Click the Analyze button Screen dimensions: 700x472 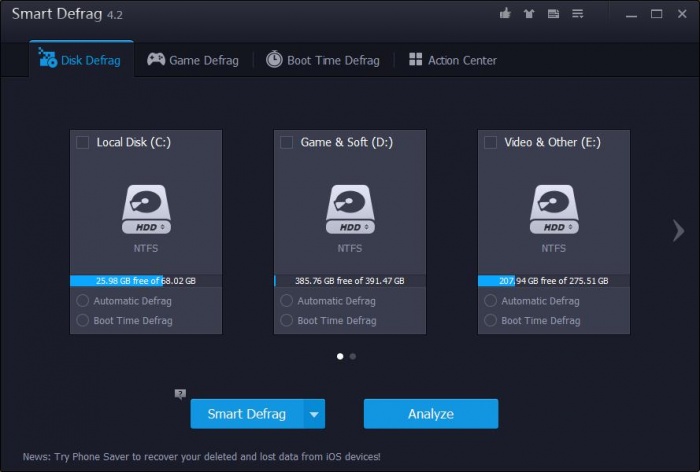431,414
